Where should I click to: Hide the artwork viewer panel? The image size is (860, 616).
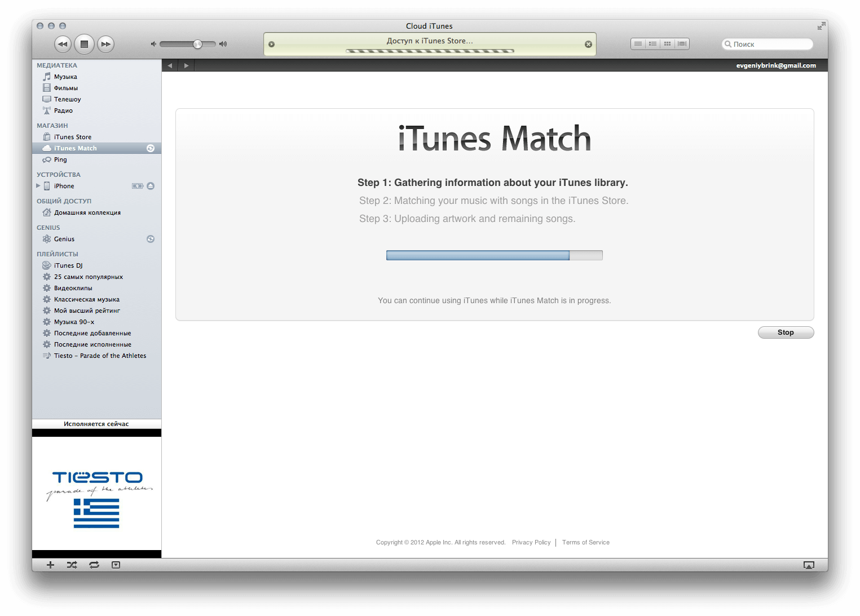[116, 565]
